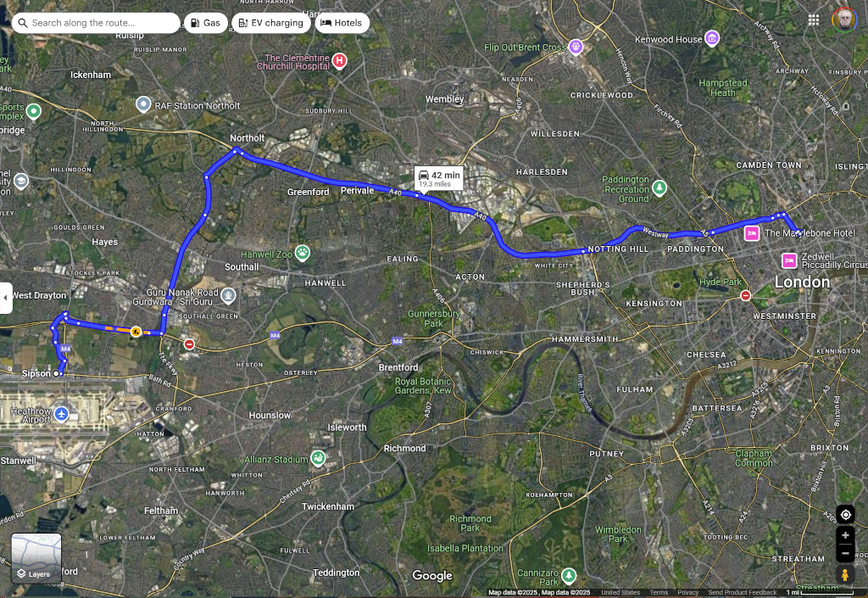Viewport: 868px width, 598px height.
Task: Click the roadwork warning icon on route
Action: coord(136,332)
